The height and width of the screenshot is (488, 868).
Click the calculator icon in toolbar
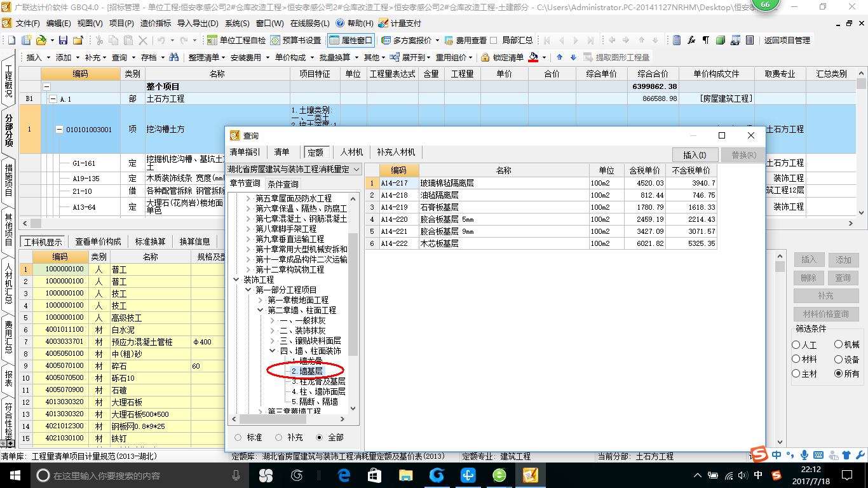[677, 40]
